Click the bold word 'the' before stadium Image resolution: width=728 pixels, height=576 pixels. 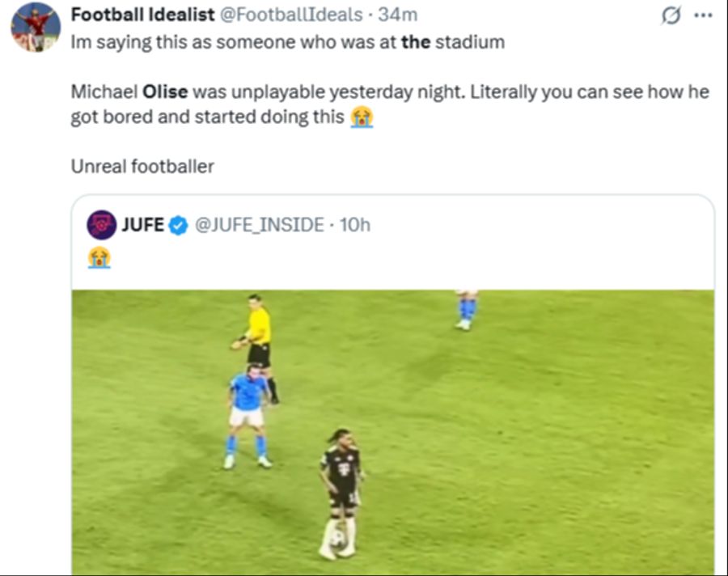pos(416,42)
